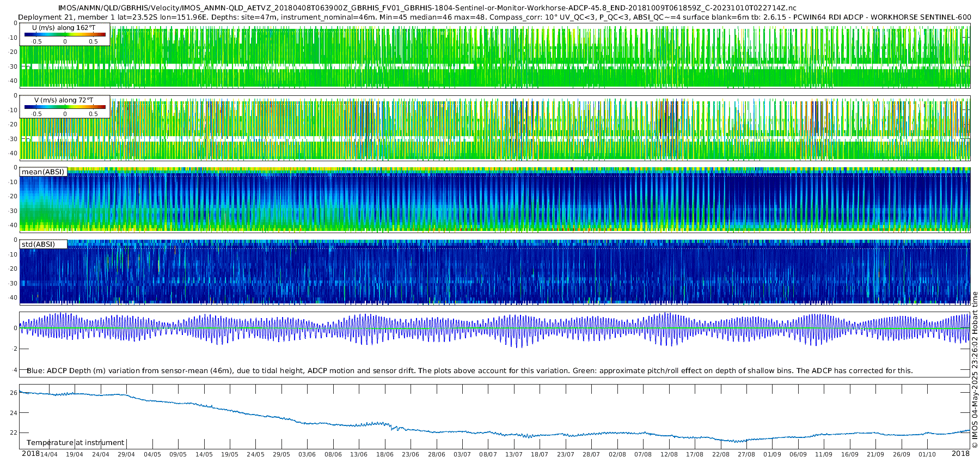
Task: Click the 'std(ABSI)' panel label
Action: (38, 245)
